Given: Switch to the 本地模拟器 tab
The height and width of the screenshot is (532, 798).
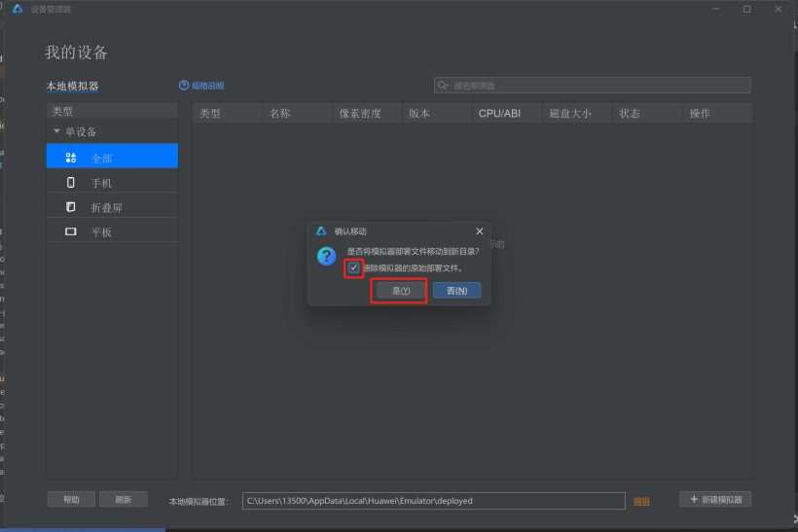Looking at the screenshot, I should pos(72,87).
